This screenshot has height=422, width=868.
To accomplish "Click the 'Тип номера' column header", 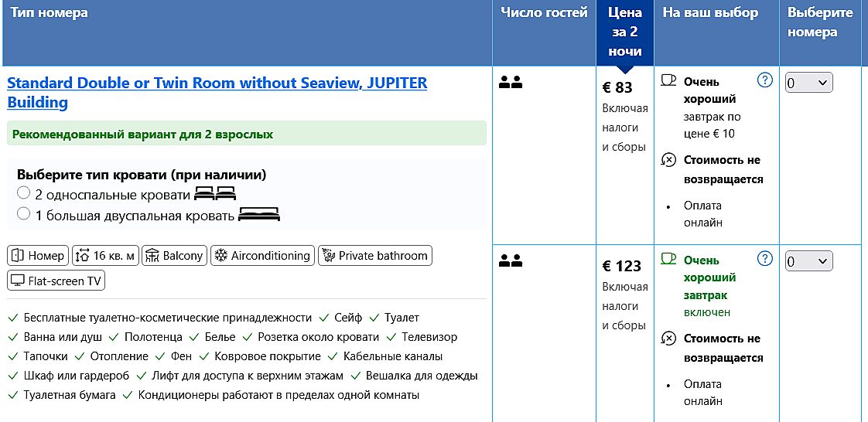I will (50, 13).
